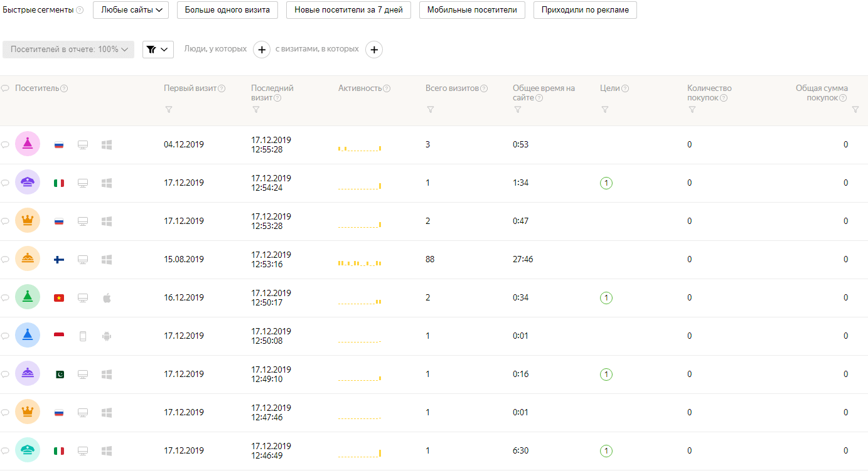Open help icon next to Последний визит
Image resolution: width=868 pixels, height=473 pixels.
277,98
